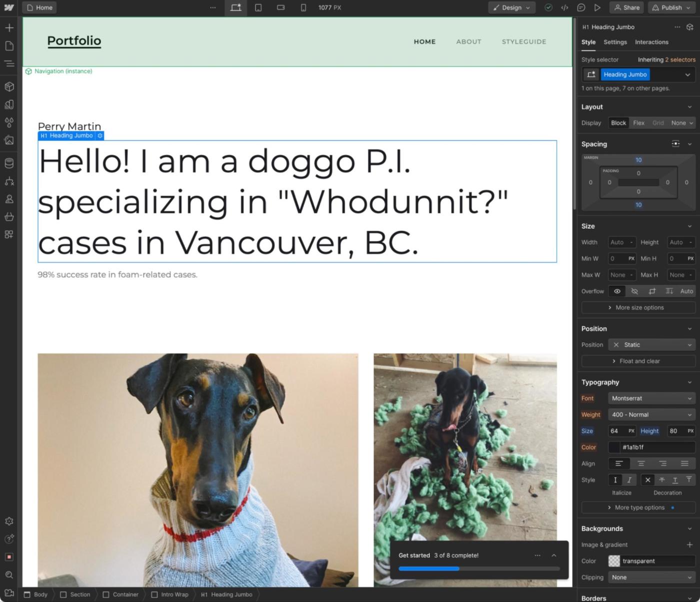
Task: Expand More size options
Action: (x=638, y=308)
